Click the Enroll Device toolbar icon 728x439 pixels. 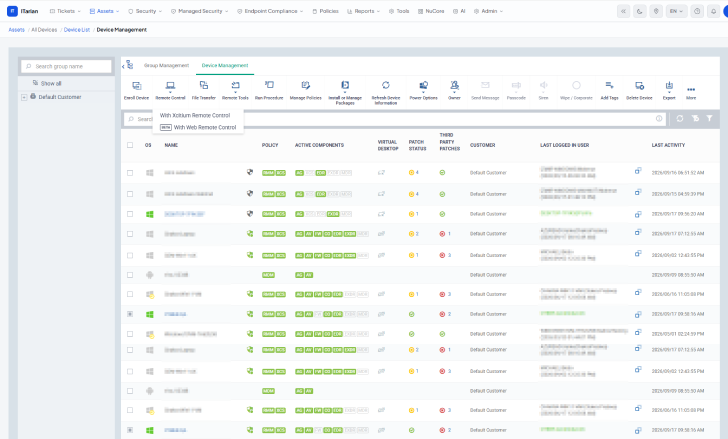(136, 86)
